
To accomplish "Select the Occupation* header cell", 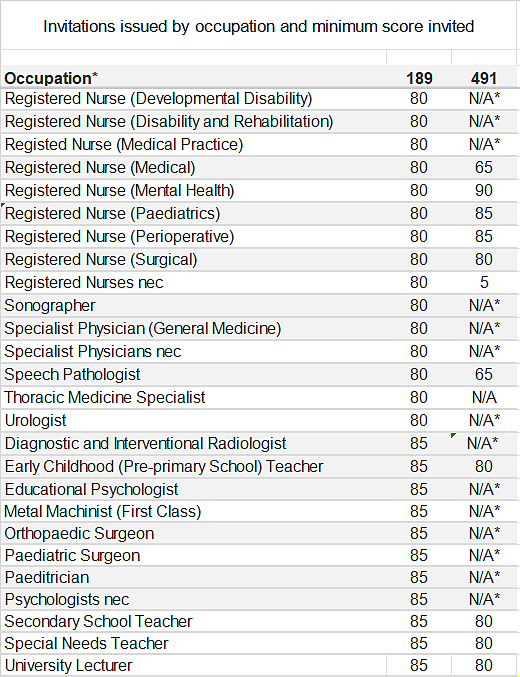I will pyautogui.click(x=193, y=77).
